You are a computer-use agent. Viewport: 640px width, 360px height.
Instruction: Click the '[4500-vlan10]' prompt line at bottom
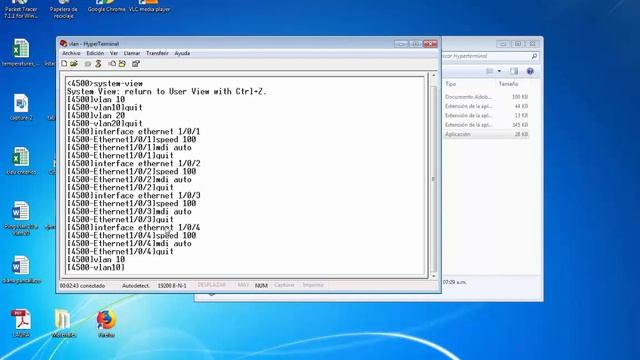click(96, 267)
